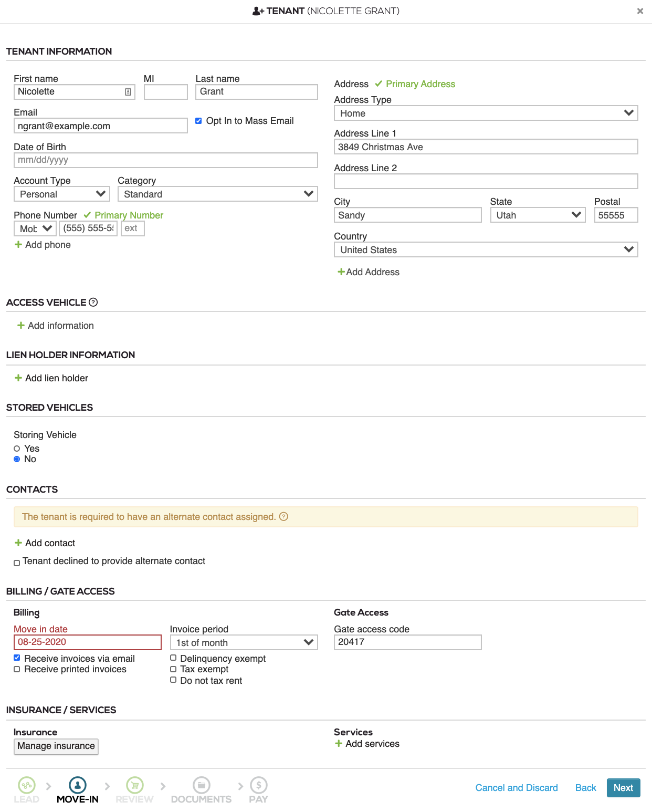
Task: Open the DOCUMENTS step icon
Action: pos(202,785)
